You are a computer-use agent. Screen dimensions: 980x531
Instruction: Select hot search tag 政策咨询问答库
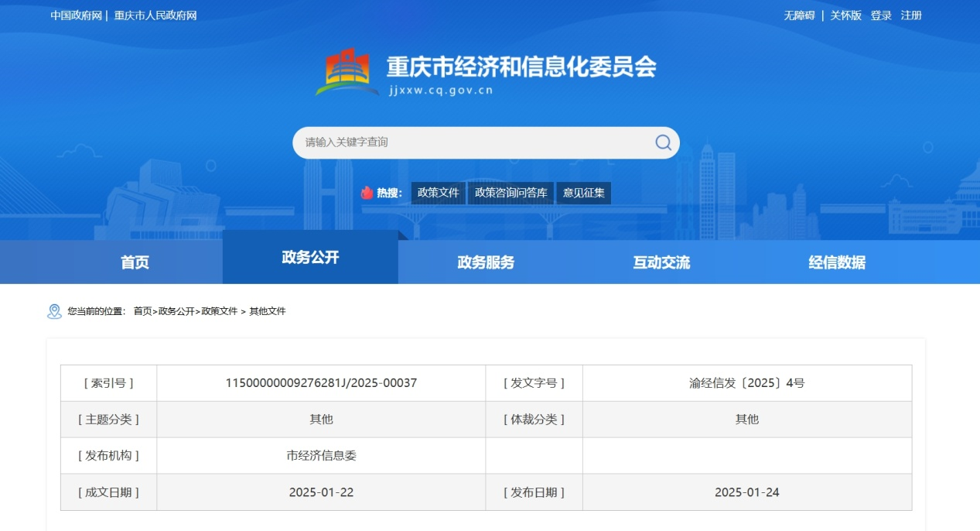click(x=511, y=193)
